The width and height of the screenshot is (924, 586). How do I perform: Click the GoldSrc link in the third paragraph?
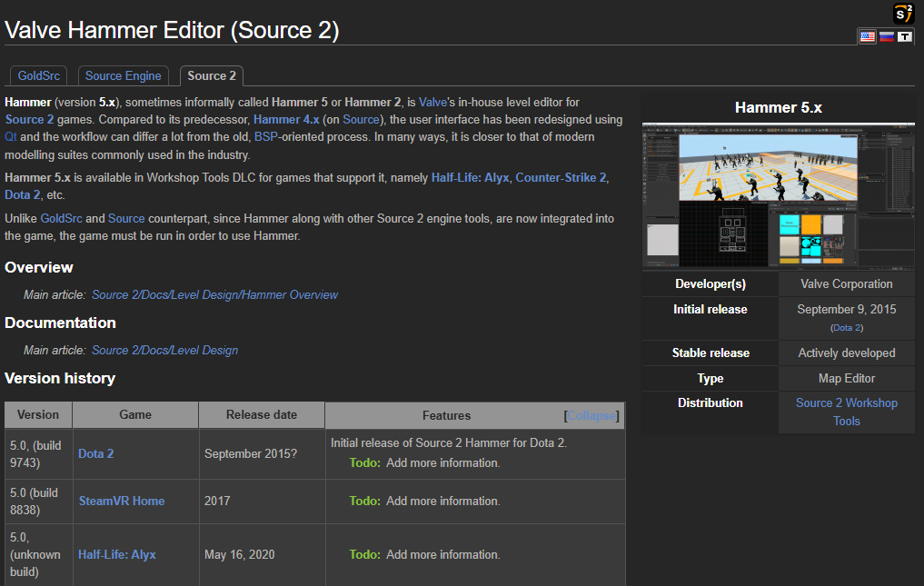coord(61,218)
